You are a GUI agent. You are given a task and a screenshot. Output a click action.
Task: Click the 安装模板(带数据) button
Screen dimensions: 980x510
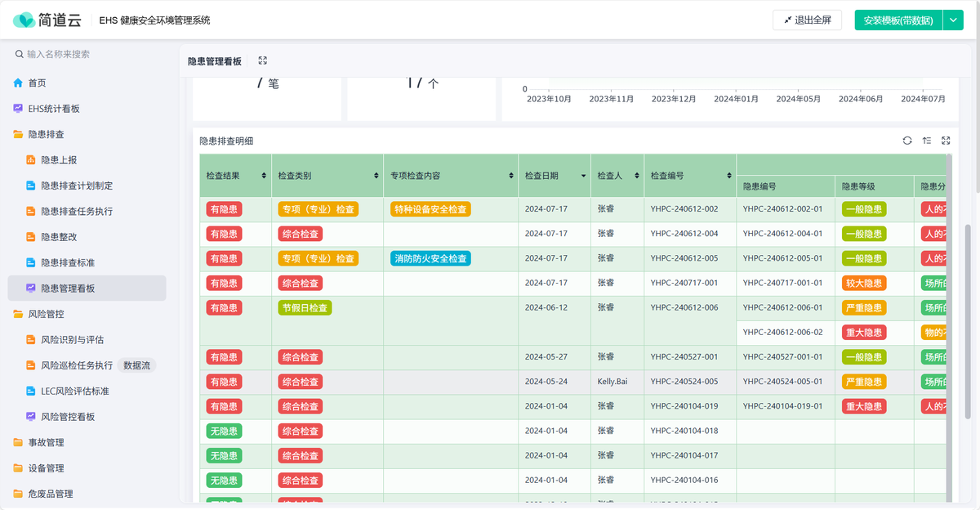coord(898,20)
